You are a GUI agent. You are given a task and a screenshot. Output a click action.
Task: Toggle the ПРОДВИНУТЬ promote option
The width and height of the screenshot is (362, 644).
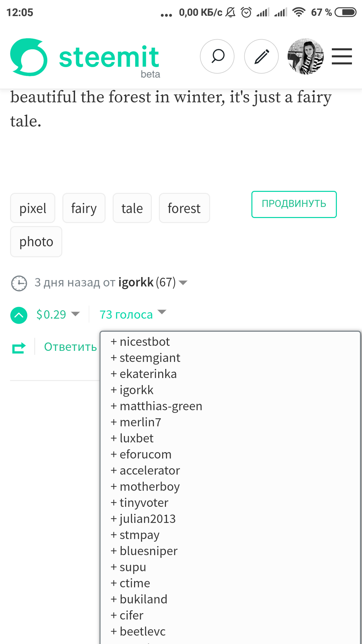(x=294, y=204)
